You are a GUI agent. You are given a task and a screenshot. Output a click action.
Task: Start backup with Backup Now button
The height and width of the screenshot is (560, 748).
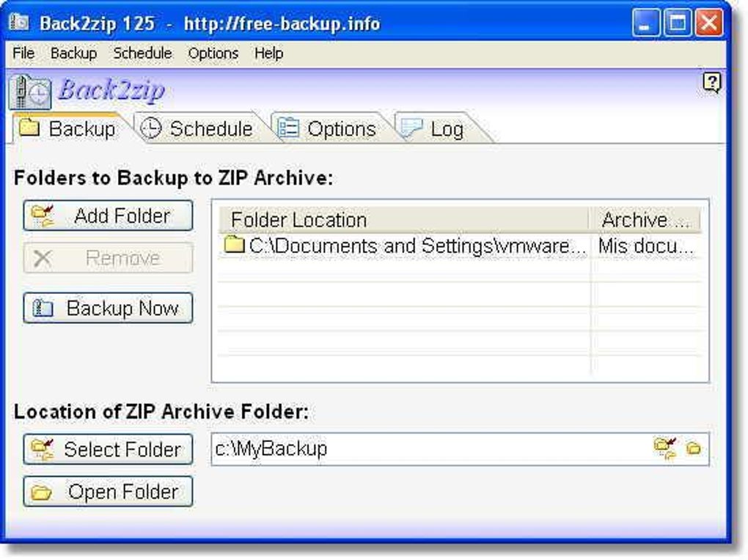tap(109, 308)
